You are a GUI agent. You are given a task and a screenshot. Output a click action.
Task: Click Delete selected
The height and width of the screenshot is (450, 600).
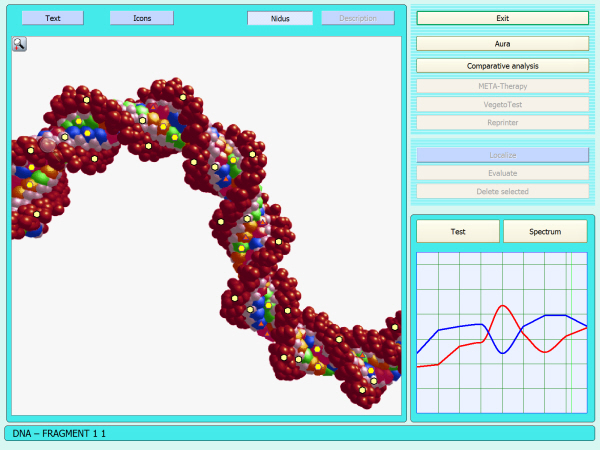502,191
